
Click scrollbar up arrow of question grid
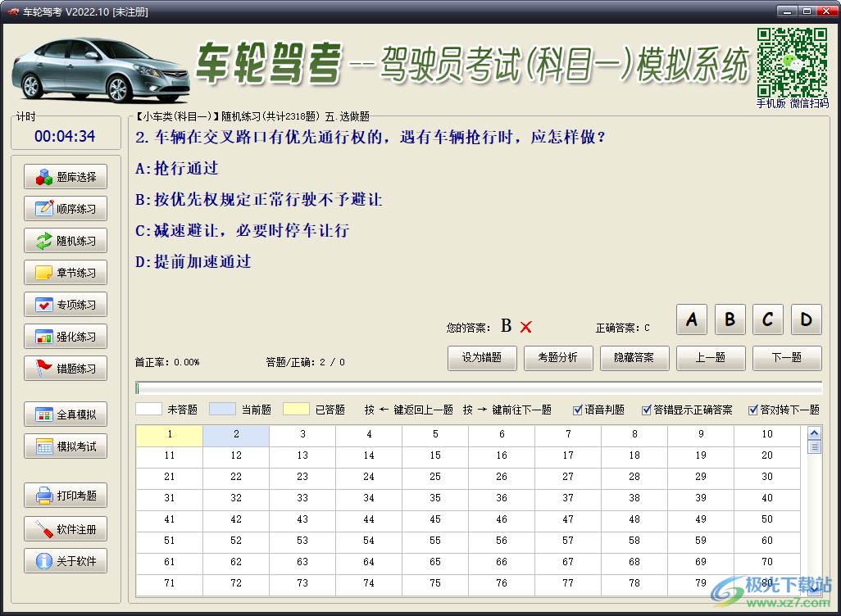click(x=814, y=433)
